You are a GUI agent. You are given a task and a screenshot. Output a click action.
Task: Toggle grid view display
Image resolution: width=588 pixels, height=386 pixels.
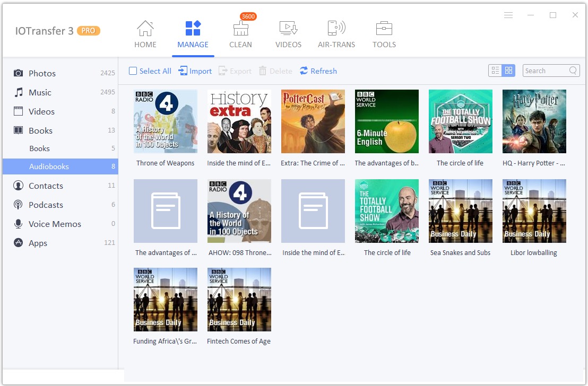509,70
